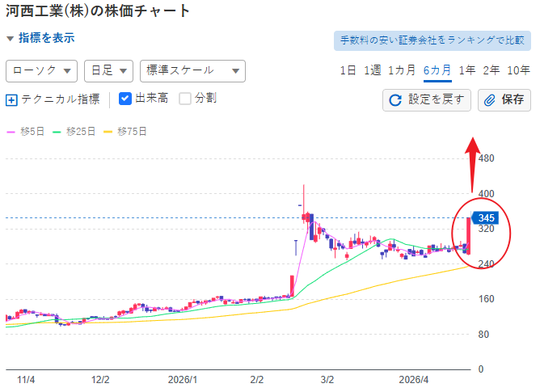Screen dimensions: 540x392
Task: Open the ローソク chart type dropdown
Action: click(42, 71)
